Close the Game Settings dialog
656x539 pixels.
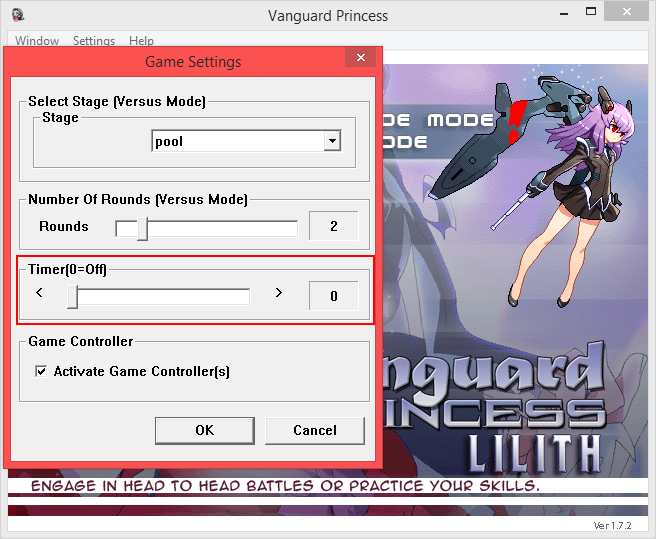click(361, 57)
